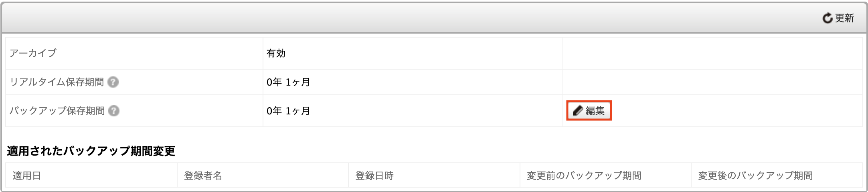Click the リアルタイム保存期間 label

(57, 82)
